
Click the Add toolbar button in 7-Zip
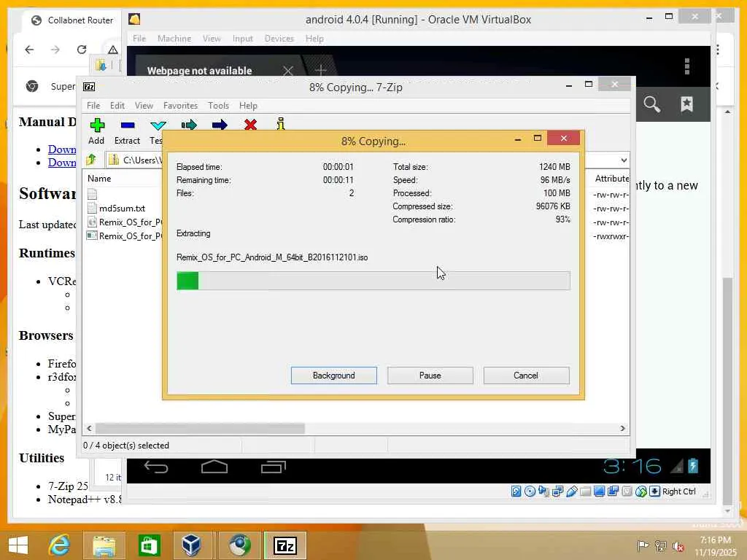tap(97, 131)
